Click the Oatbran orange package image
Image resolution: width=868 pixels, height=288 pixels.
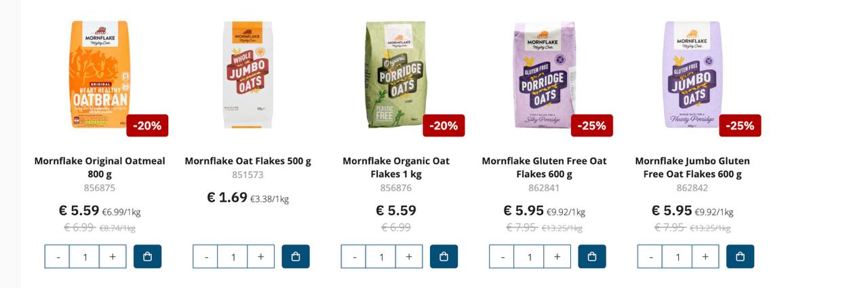[x=99, y=74]
